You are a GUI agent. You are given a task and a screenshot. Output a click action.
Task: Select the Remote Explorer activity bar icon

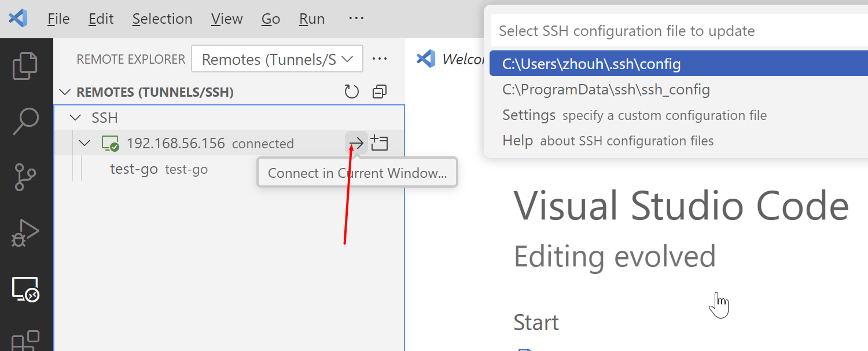pyautogui.click(x=25, y=288)
